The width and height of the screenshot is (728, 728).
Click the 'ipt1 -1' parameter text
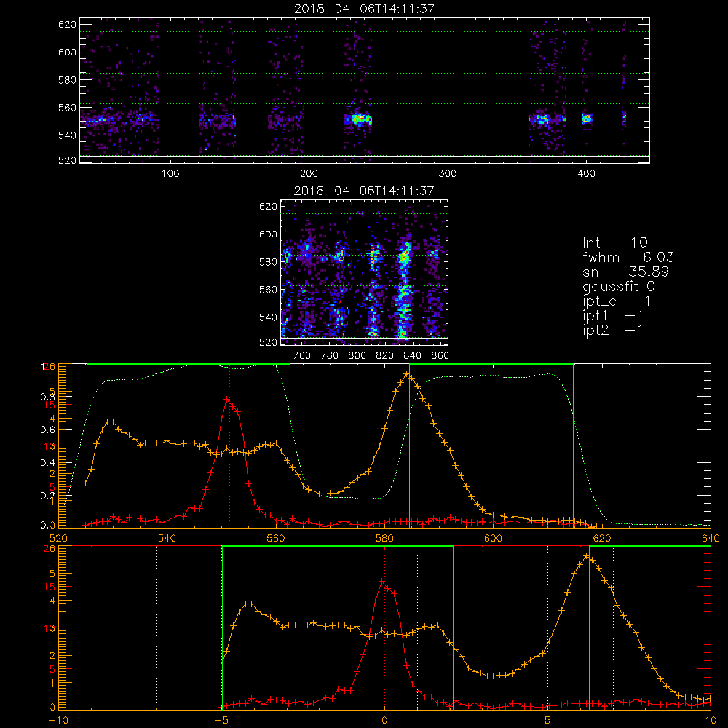613,316
